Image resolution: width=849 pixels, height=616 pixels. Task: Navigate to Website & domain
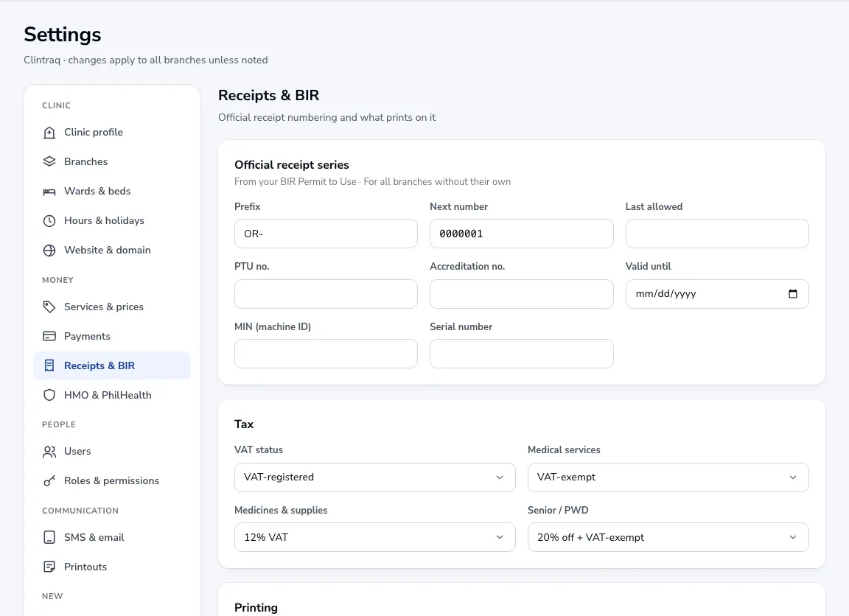click(x=112, y=251)
